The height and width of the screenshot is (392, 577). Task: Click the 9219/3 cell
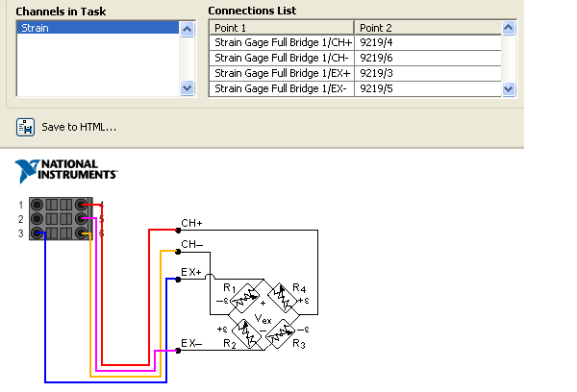point(428,74)
